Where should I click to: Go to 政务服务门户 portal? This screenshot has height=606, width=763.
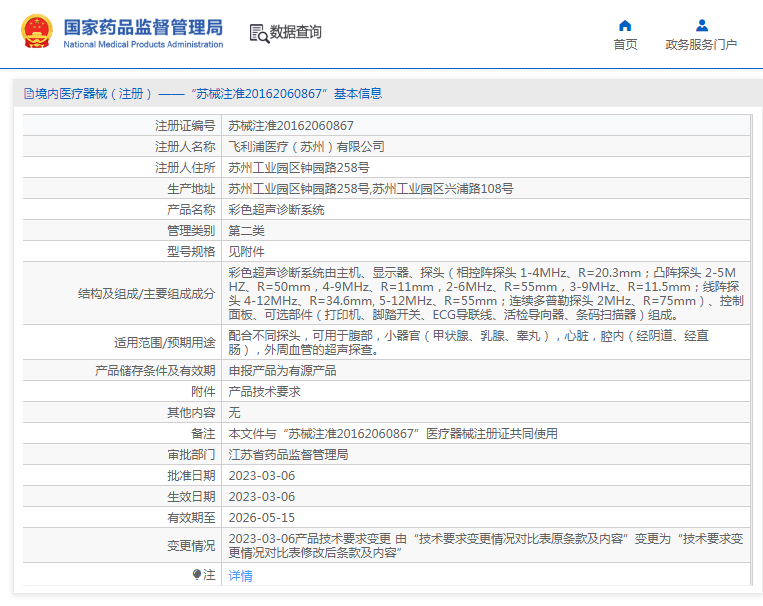tap(701, 44)
